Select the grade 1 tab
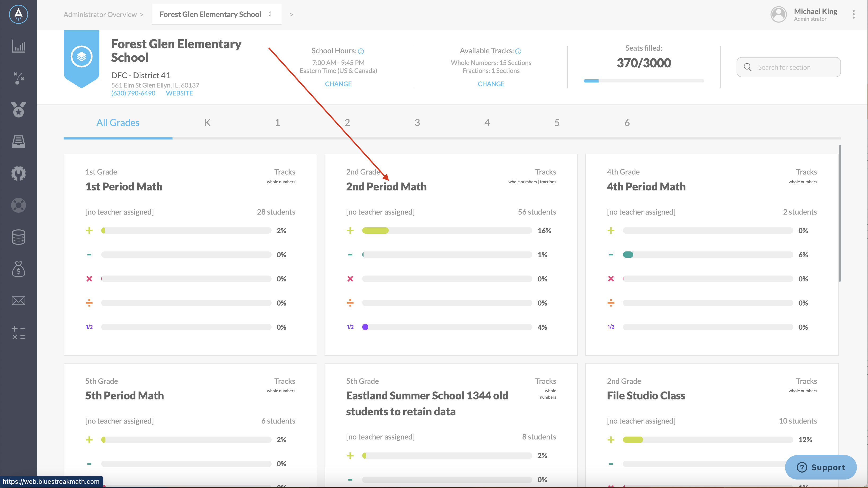The width and height of the screenshot is (868, 488). [277, 123]
